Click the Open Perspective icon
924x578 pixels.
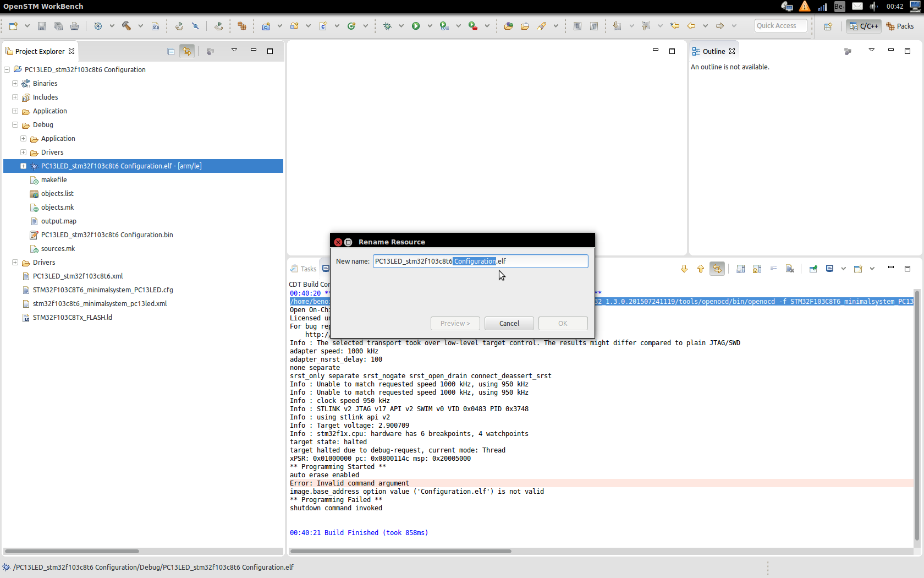click(828, 26)
